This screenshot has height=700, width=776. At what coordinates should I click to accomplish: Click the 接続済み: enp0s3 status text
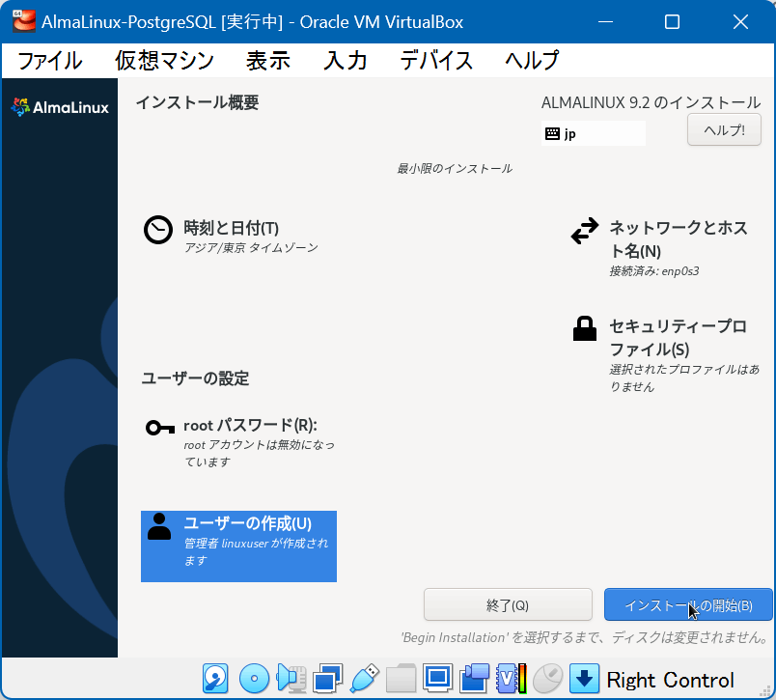[x=653, y=271]
